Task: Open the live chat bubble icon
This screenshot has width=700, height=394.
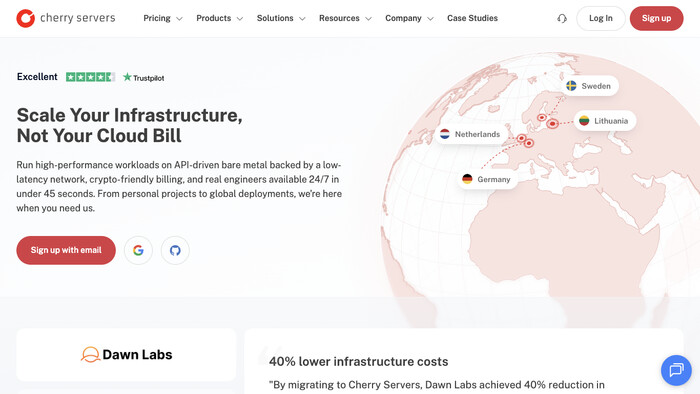Action: click(x=676, y=370)
